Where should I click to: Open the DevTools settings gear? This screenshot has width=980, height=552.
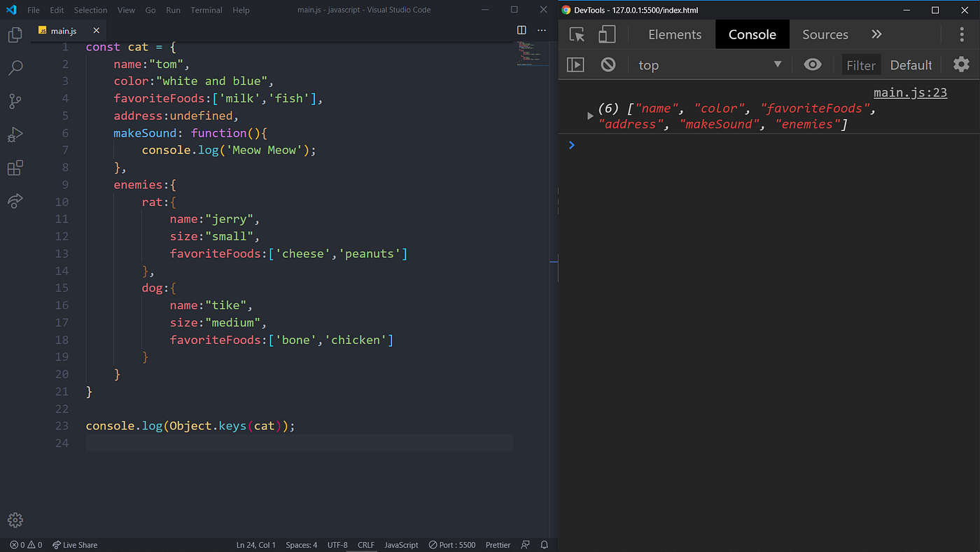tap(960, 64)
